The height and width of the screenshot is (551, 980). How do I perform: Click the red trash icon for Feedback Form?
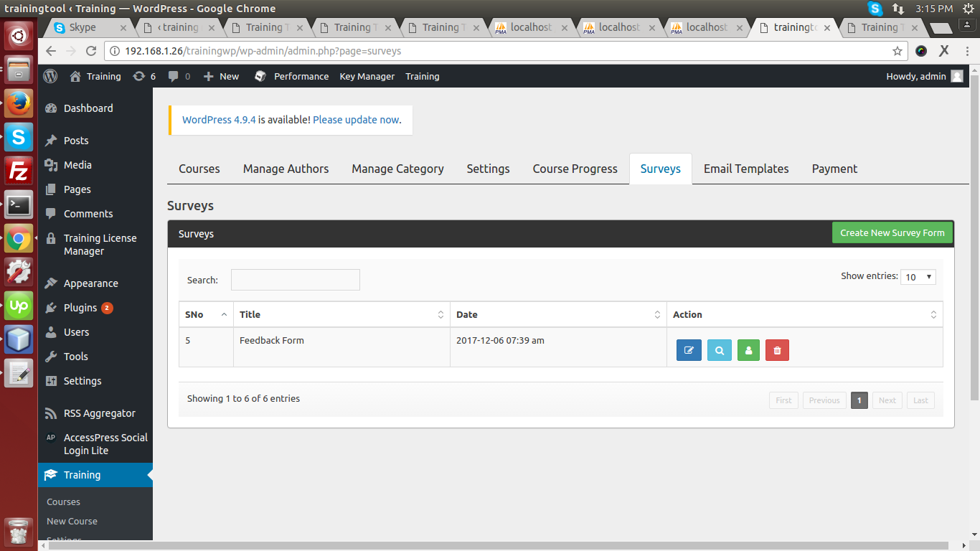777,350
